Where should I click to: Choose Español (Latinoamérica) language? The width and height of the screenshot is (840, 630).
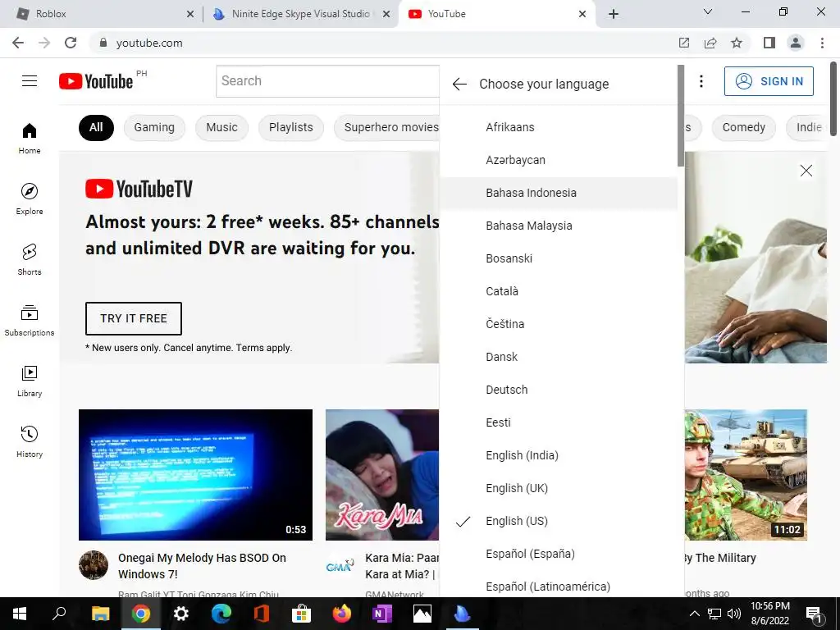[558, 586]
